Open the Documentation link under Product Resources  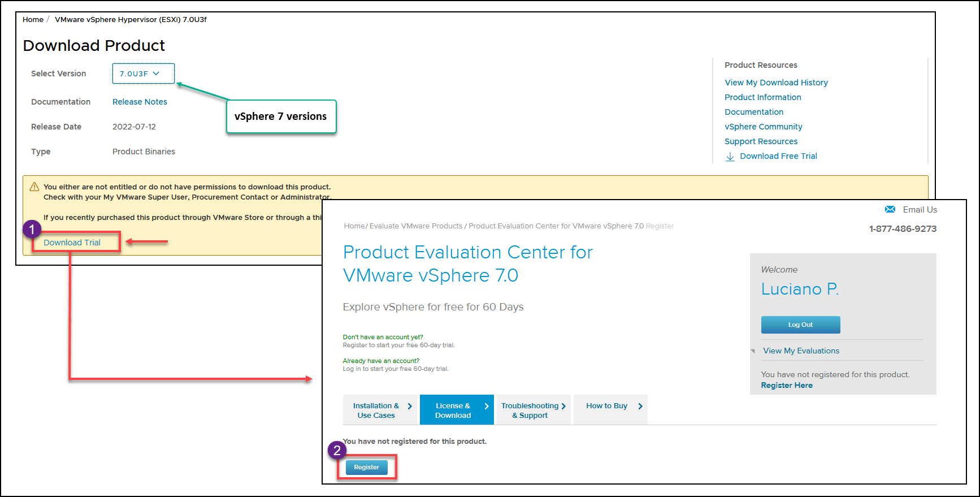754,112
